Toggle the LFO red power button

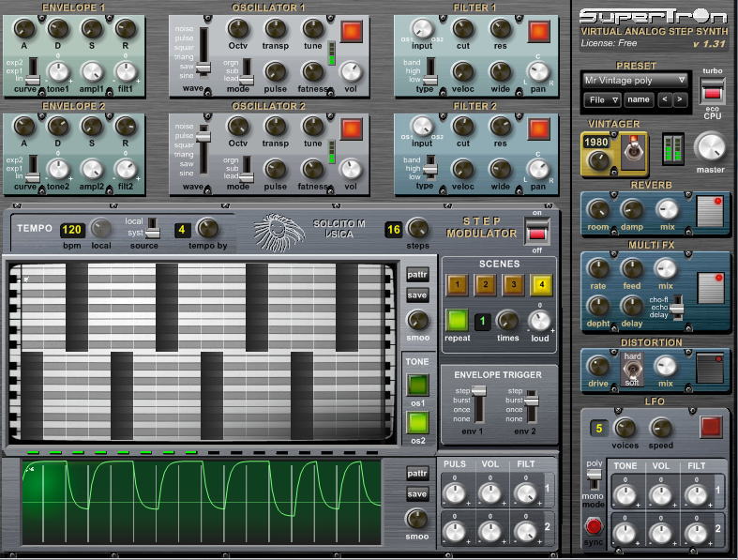[x=710, y=427]
